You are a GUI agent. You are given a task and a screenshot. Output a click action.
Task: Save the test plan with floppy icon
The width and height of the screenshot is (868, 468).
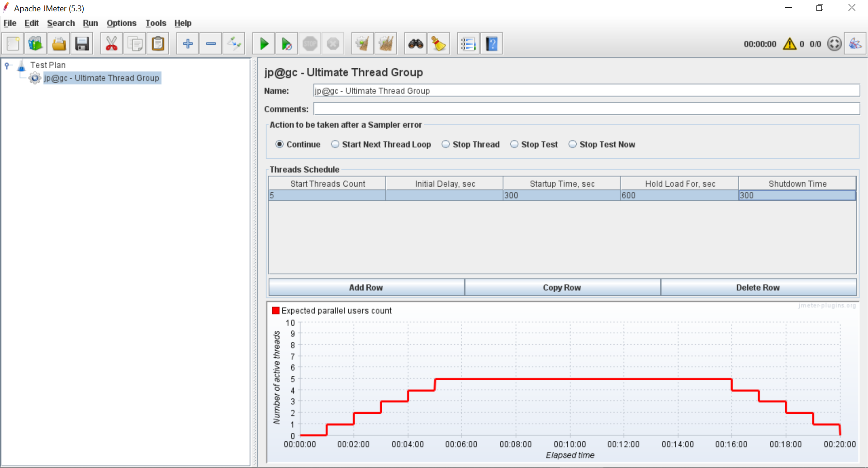click(x=82, y=44)
